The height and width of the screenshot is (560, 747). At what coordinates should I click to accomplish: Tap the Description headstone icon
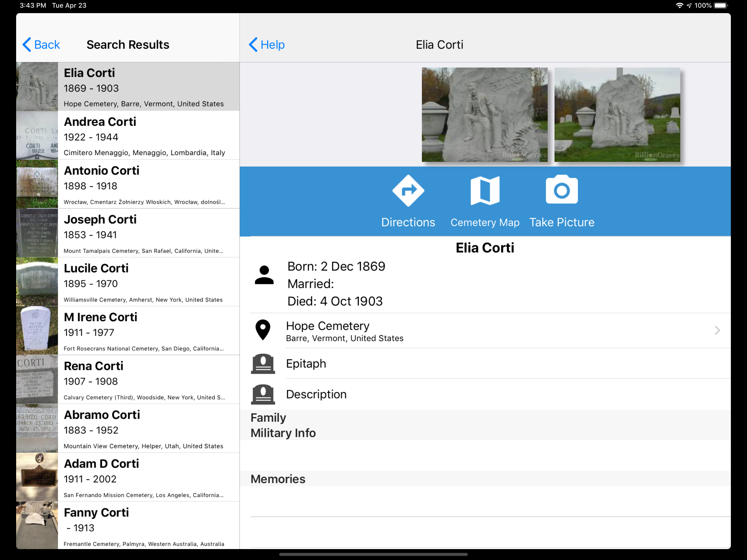click(263, 395)
